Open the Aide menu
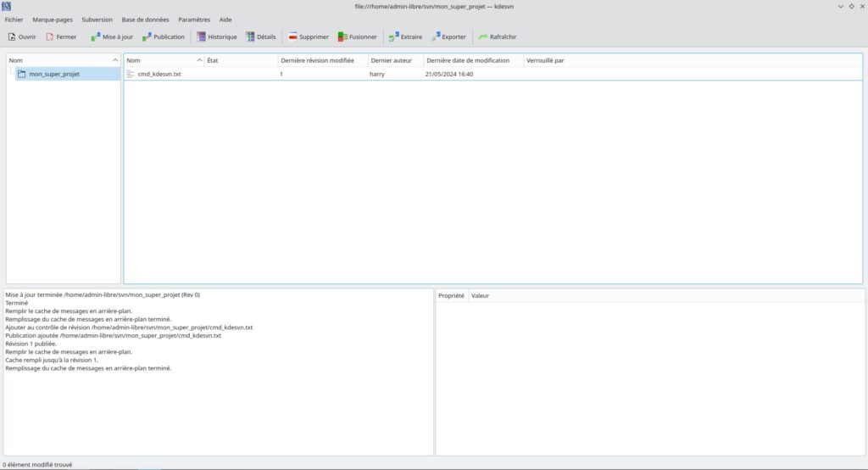The width and height of the screenshot is (868, 470). pos(225,20)
